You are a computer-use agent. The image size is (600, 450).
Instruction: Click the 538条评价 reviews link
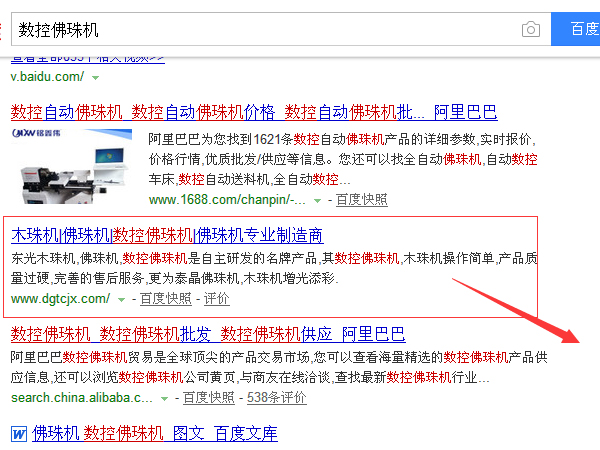[x=276, y=398]
